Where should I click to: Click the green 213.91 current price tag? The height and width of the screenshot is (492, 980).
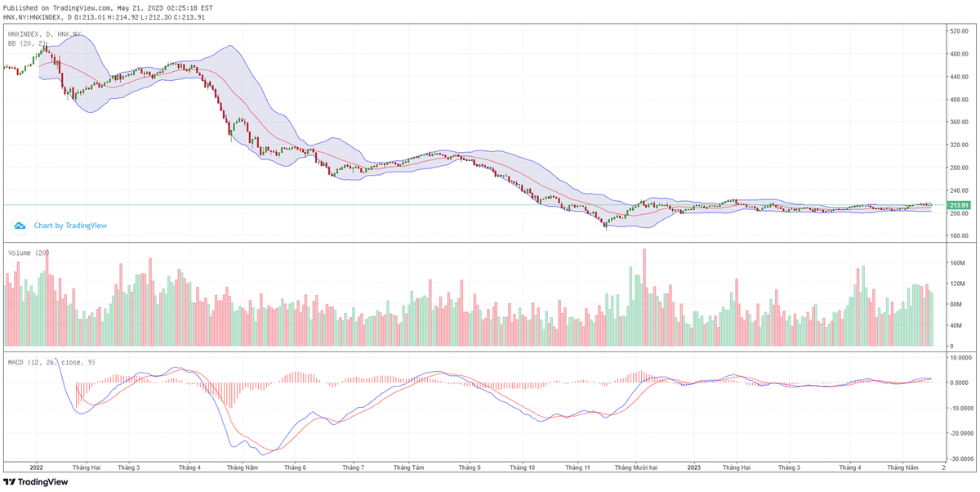click(x=958, y=205)
